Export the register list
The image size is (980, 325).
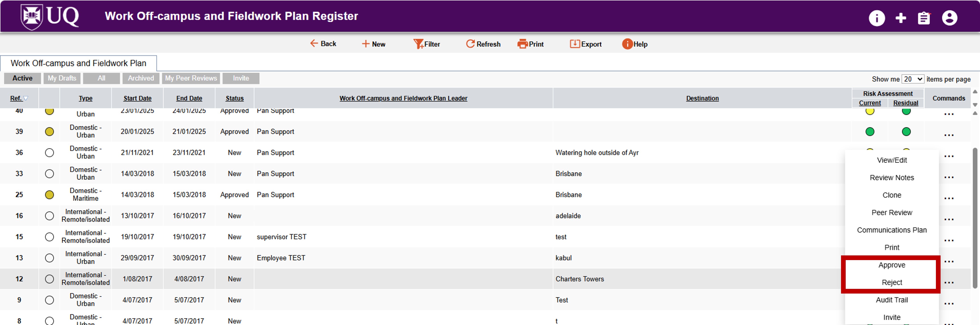tap(586, 44)
